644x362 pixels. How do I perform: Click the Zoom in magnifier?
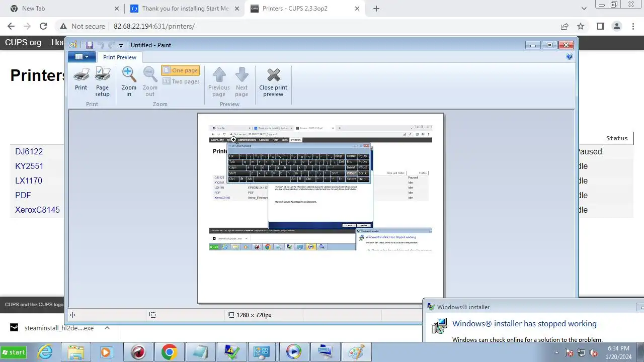click(x=129, y=82)
